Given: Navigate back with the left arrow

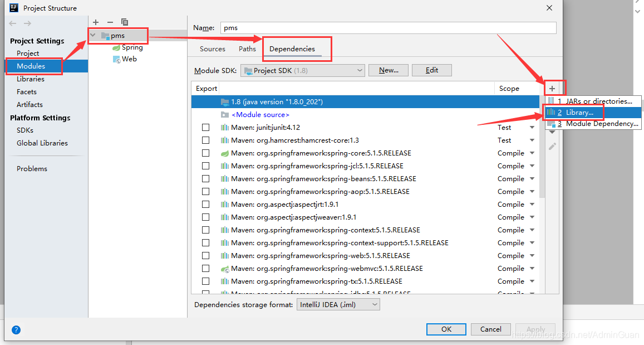Looking at the screenshot, I should click(13, 23).
